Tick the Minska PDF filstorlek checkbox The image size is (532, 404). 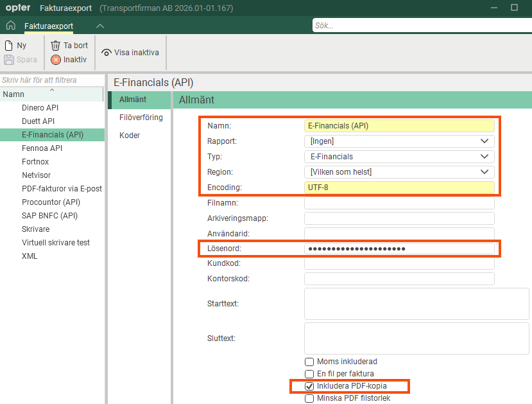coord(309,399)
